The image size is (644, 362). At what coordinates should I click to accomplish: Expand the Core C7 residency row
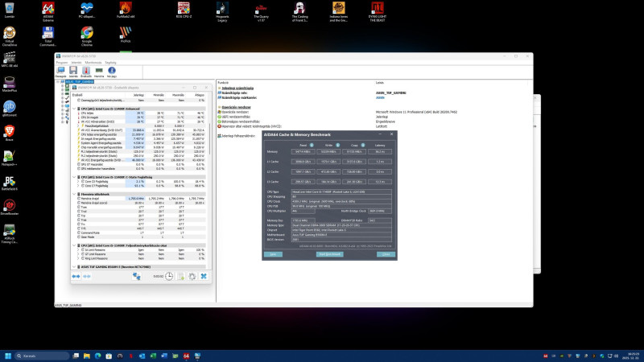coord(78,186)
